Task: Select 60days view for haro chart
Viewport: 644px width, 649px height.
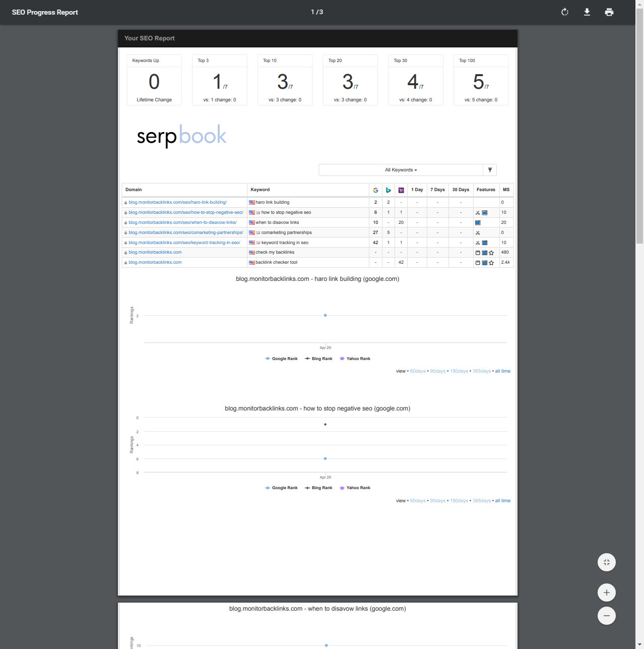Action: point(417,371)
